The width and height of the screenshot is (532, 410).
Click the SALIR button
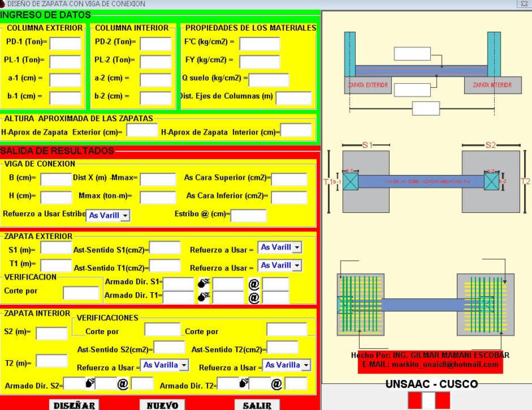[257, 405]
